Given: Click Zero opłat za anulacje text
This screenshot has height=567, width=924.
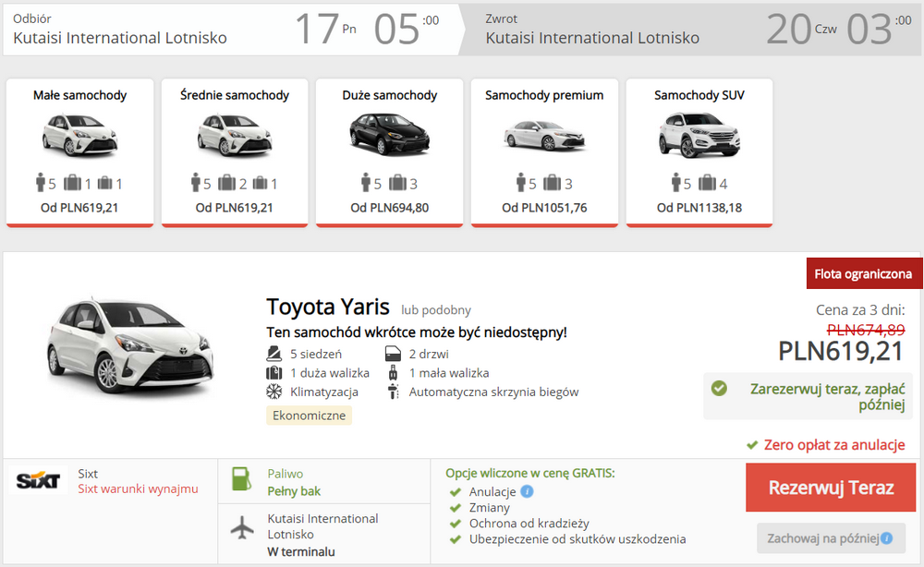Looking at the screenshot, I should (x=834, y=445).
